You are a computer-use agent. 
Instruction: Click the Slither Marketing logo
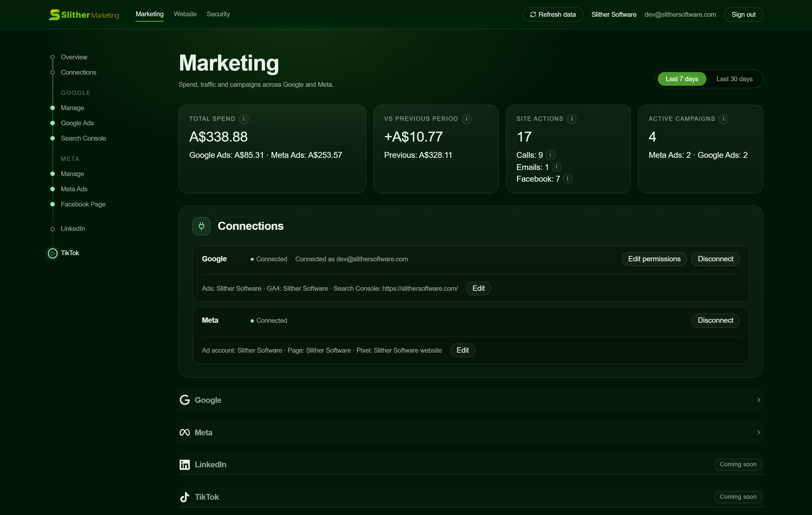pos(84,14)
